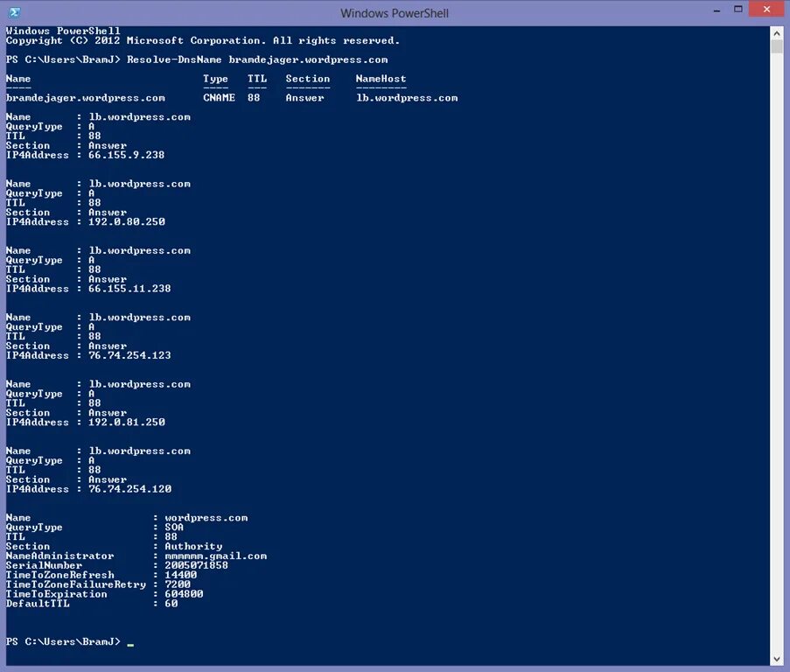
Task: Open the PowerShell system menu icon
Action: 15,12
